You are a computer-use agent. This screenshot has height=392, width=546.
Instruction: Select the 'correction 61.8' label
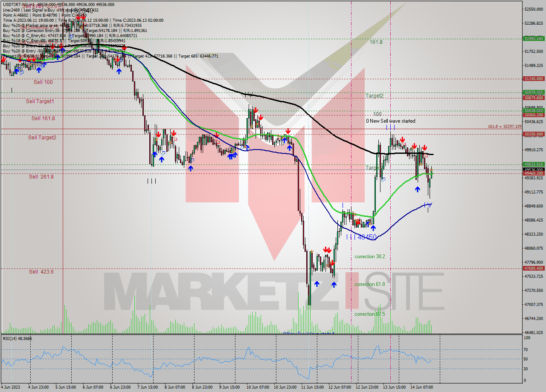(x=370, y=284)
